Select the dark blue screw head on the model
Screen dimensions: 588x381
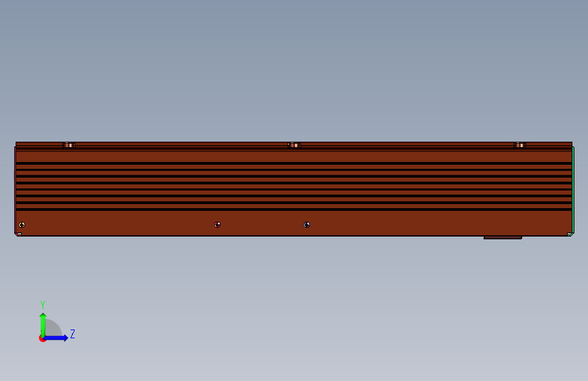click(x=307, y=224)
